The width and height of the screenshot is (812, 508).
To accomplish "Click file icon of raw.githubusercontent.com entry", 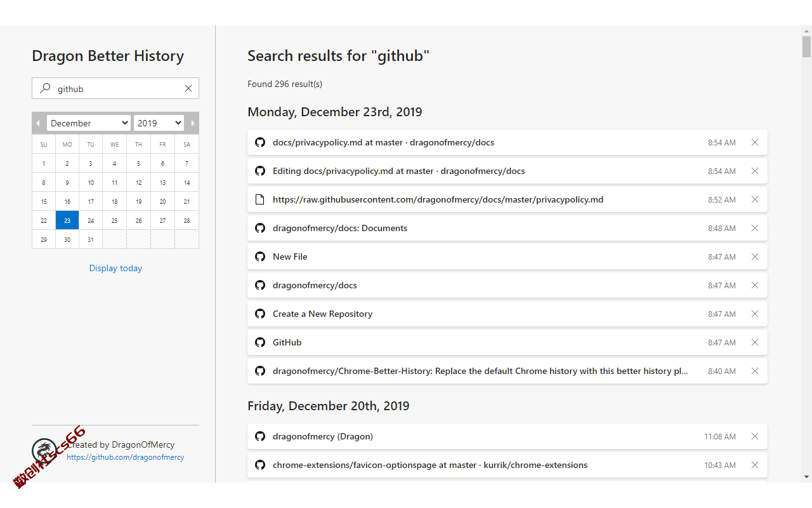I will (x=260, y=199).
